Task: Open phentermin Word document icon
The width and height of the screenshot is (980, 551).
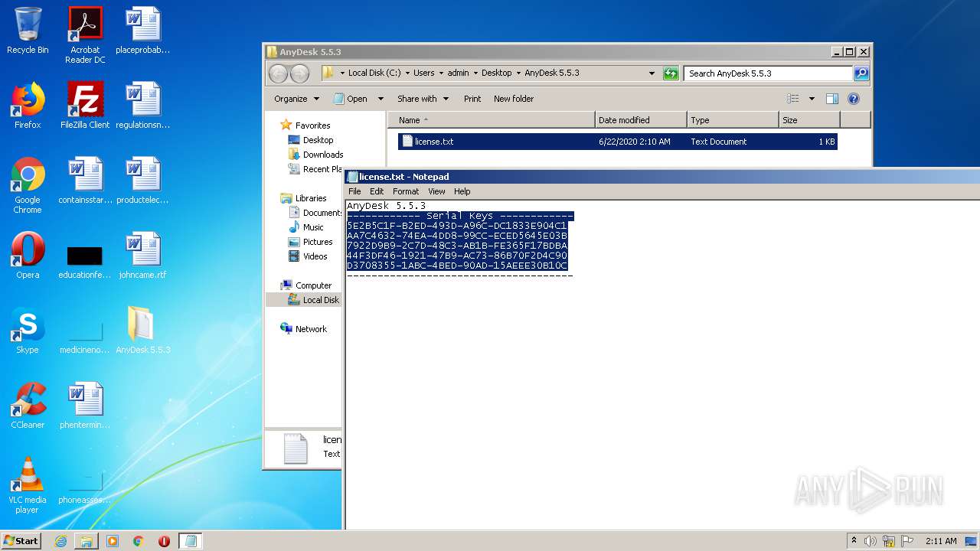Action: 85,406
